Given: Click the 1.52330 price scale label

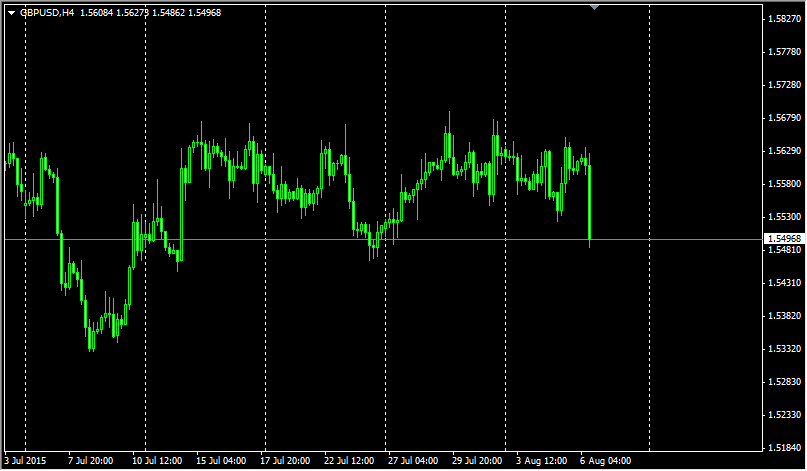Looking at the screenshot, I should (784, 414).
